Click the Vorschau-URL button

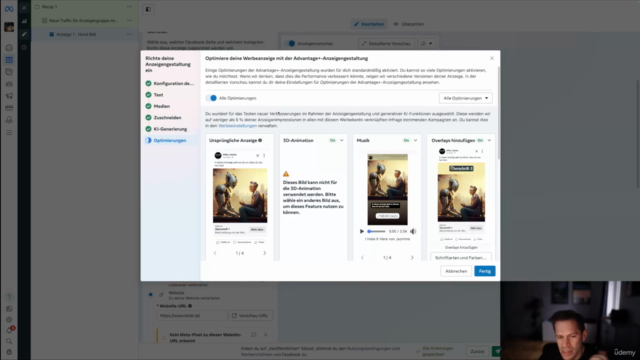[x=250, y=316]
